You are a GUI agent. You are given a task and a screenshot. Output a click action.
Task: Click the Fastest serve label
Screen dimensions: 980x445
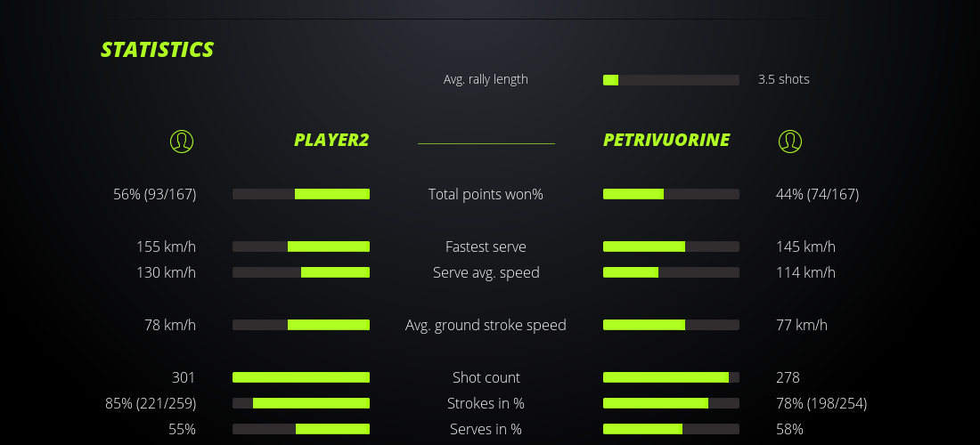tap(486, 247)
